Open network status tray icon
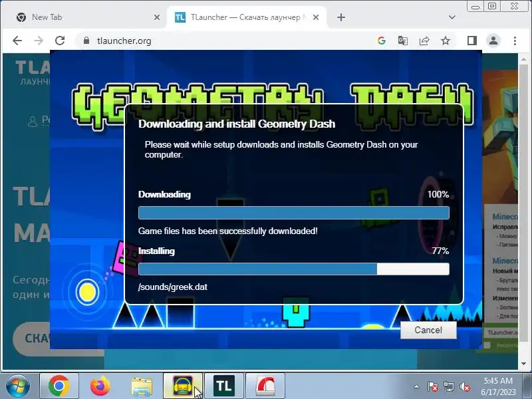Screen dimensions: 532x399 tap(448, 386)
